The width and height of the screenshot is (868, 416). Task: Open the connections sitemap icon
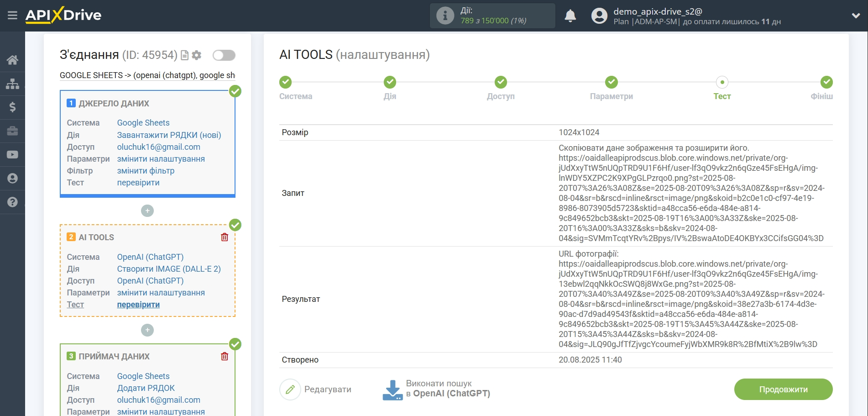(x=12, y=84)
